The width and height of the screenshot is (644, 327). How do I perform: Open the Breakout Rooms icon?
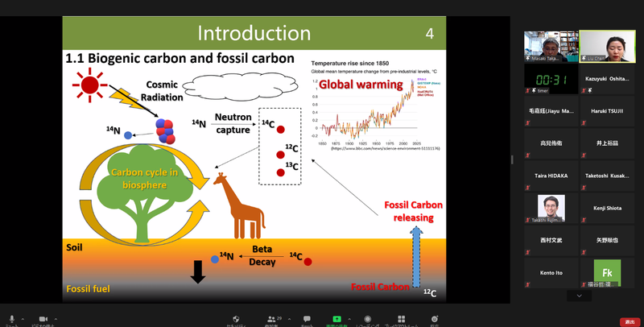pyautogui.click(x=400, y=320)
